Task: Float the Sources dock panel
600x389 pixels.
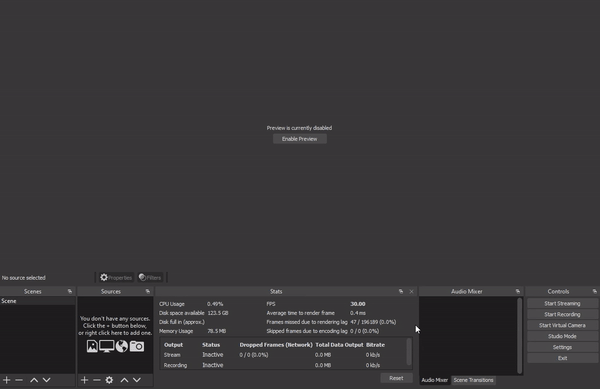Action: pyautogui.click(x=148, y=291)
